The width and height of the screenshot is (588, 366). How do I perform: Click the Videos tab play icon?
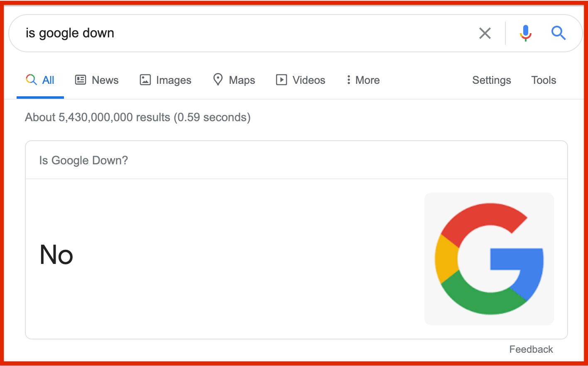281,80
